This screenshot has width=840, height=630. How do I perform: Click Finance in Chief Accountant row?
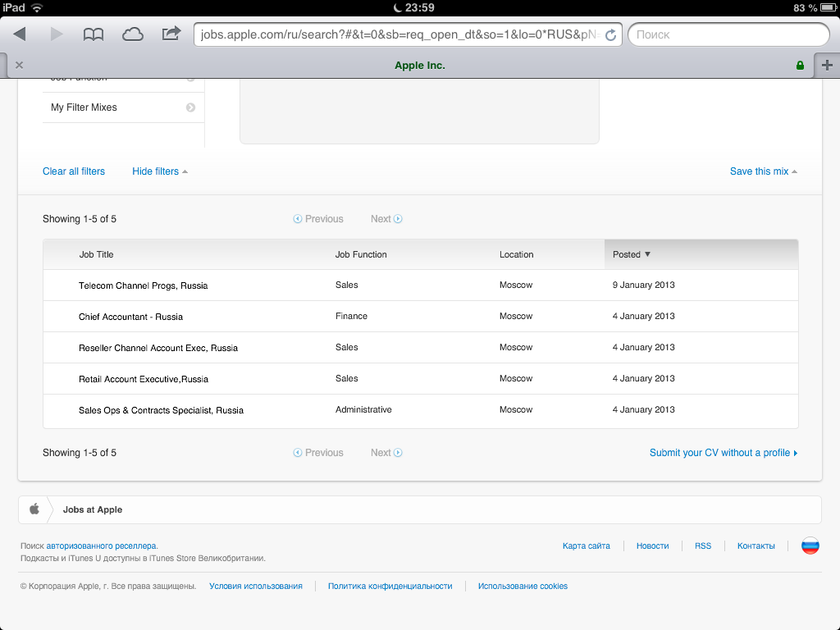(351, 316)
